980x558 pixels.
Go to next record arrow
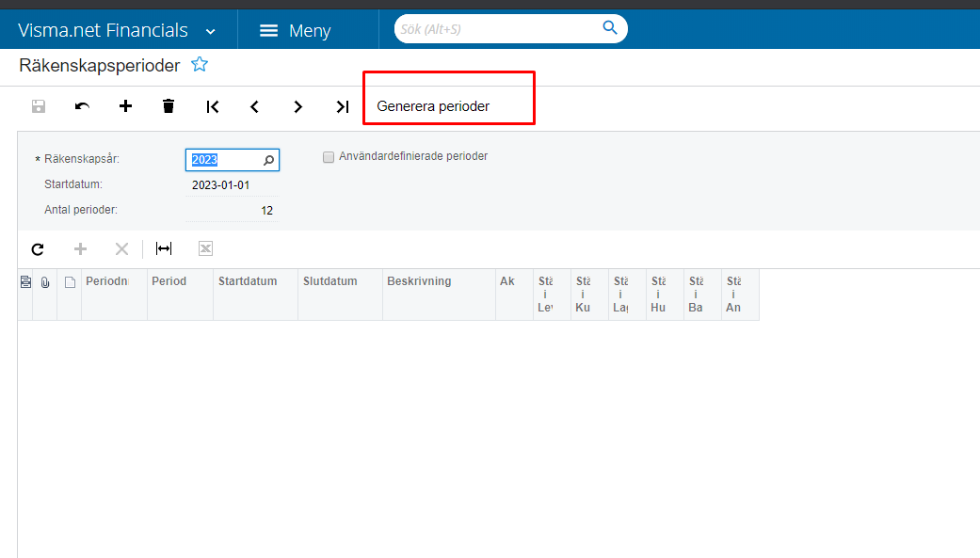click(297, 106)
